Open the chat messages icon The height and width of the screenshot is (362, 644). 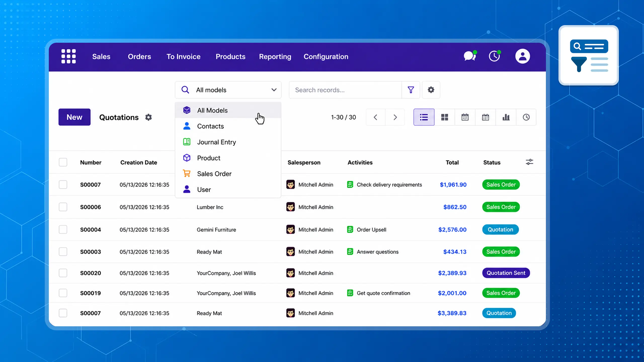470,56
